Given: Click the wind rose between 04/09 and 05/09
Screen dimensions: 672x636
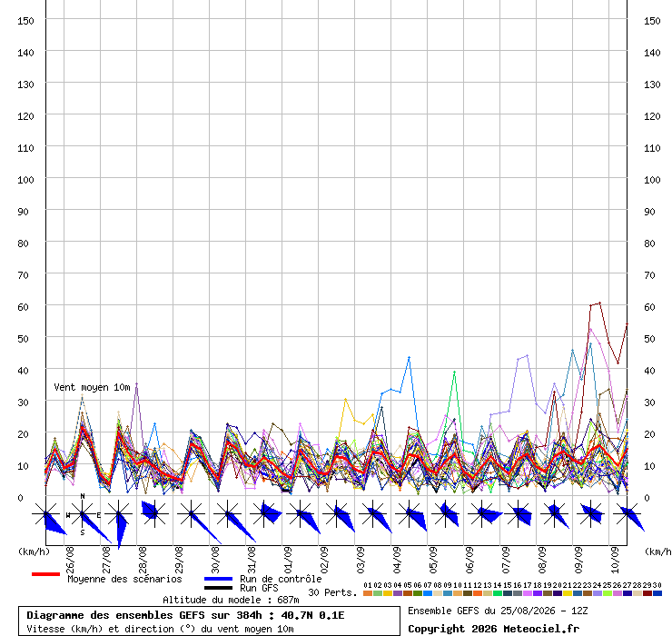Looking at the screenshot, I should click(410, 513).
